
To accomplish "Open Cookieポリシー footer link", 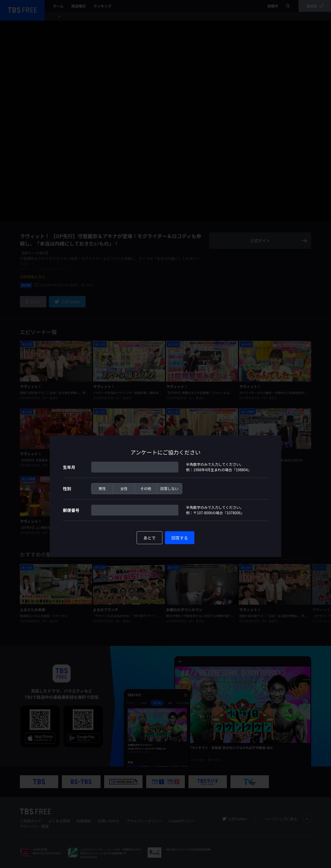I will (x=182, y=821).
